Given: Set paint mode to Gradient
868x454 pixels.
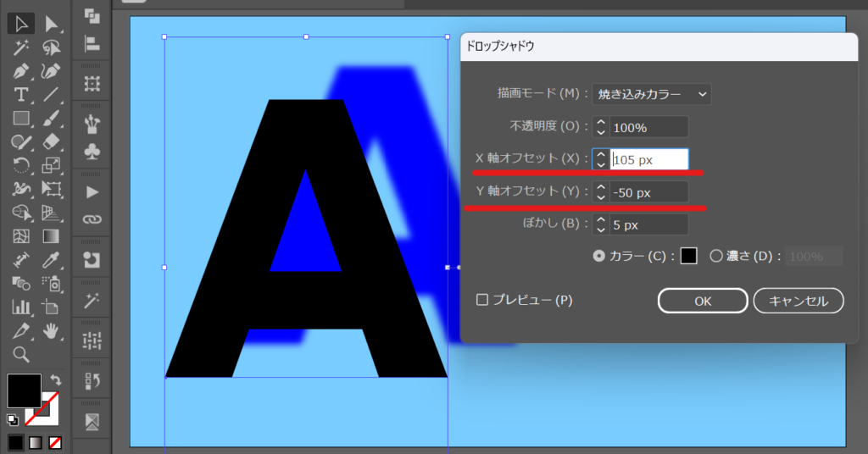Looking at the screenshot, I should pos(36,443).
